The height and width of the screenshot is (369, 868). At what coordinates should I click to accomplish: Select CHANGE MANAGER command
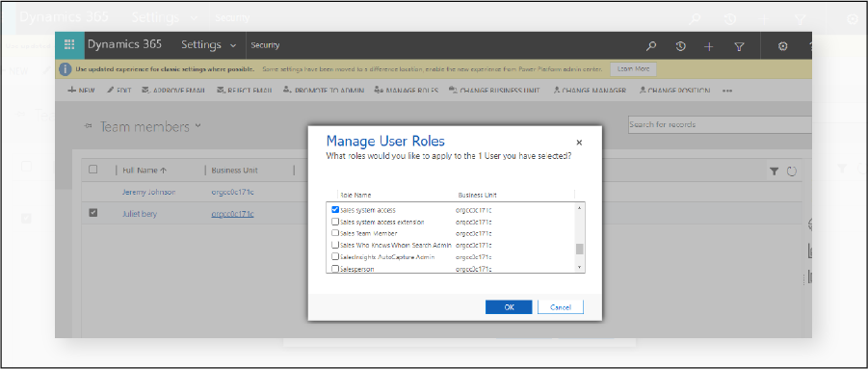tap(590, 91)
